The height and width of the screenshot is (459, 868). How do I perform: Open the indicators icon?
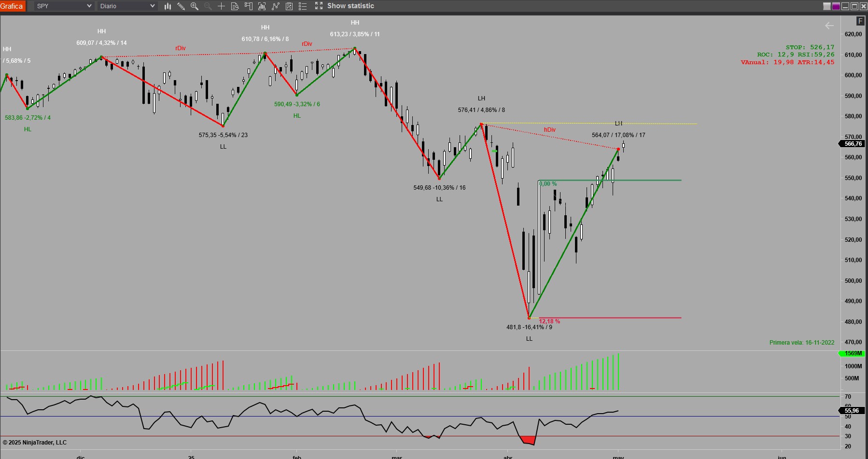point(275,6)
